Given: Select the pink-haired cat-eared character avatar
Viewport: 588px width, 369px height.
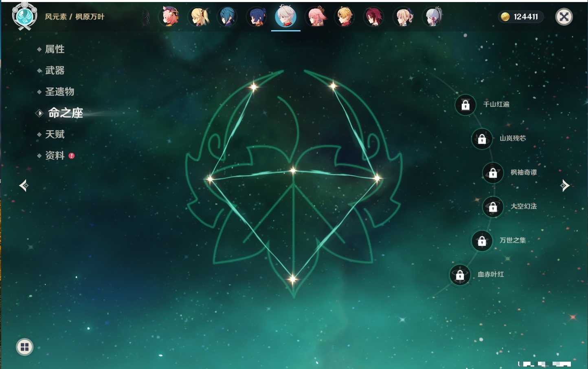Looking at the screenshot, I should (170, 17).
